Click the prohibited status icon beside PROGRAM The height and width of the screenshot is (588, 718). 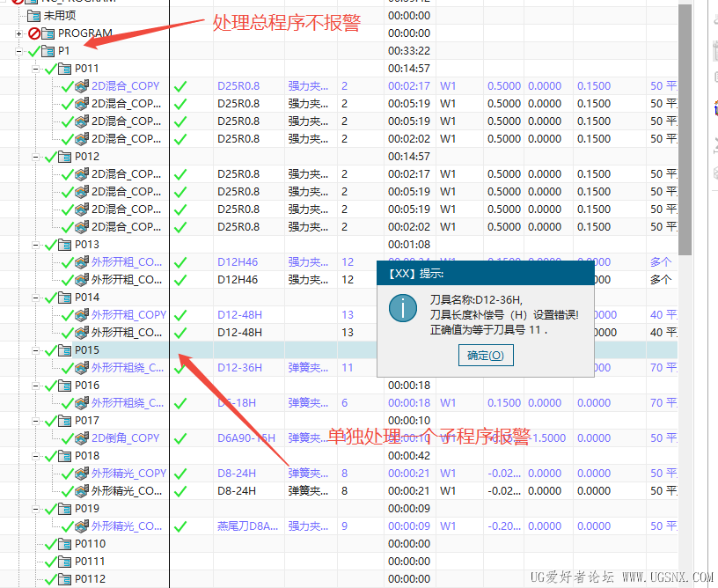pos(34,33)
